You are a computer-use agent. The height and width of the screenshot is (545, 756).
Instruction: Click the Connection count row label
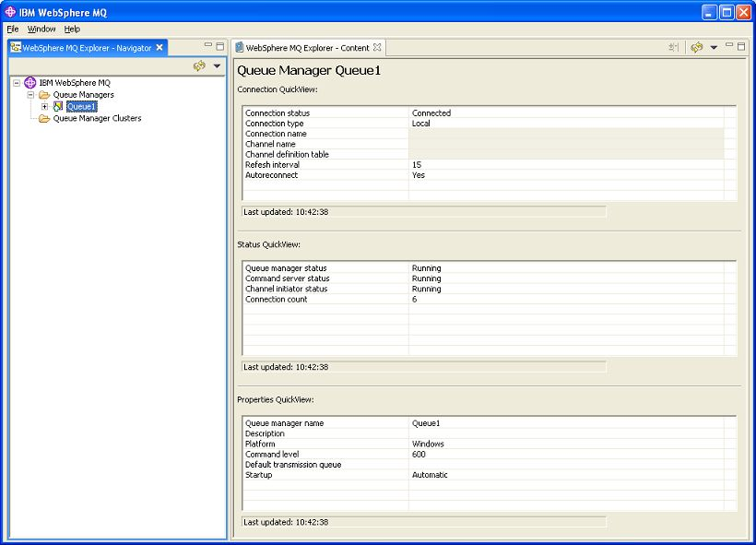(x=276, y=300)
